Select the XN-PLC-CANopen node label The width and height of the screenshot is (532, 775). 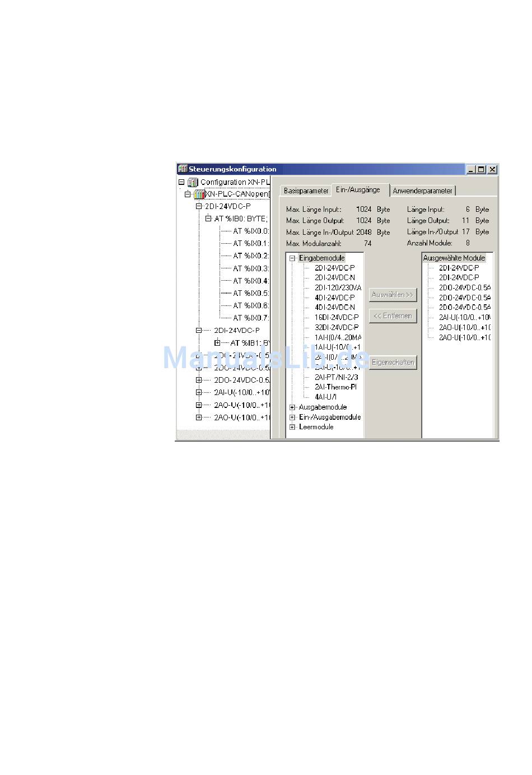(x=237, y=194)
